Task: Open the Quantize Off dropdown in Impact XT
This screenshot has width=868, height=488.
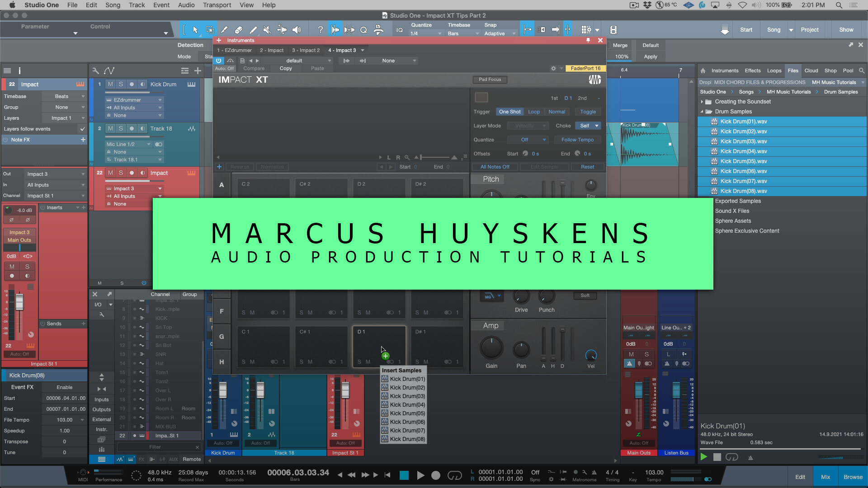Action: [x=528, y=140]
